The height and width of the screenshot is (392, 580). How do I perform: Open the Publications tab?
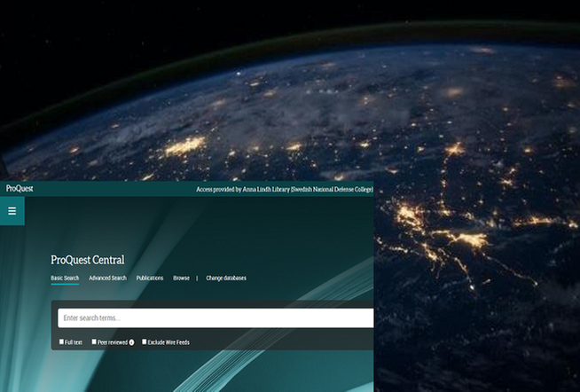click(x=150, y=278)
